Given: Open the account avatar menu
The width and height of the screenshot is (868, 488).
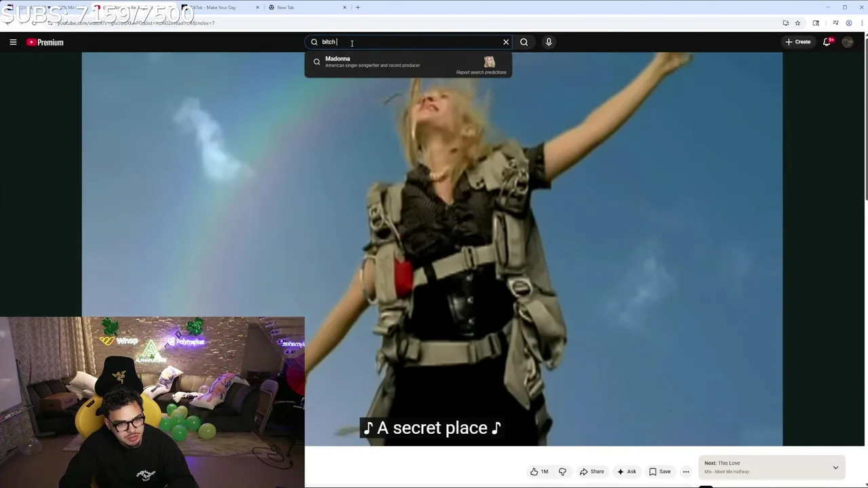Looking at the screenshot, I should click(848, 42).
